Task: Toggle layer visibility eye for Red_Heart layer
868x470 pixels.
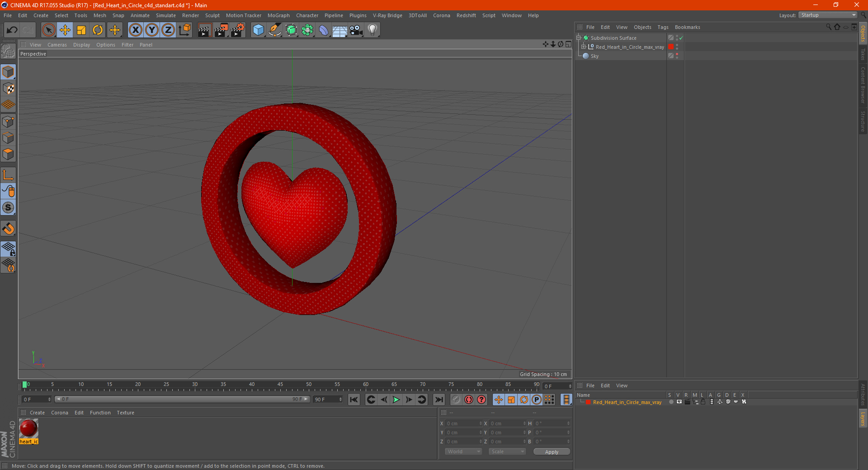Action: 679,402
